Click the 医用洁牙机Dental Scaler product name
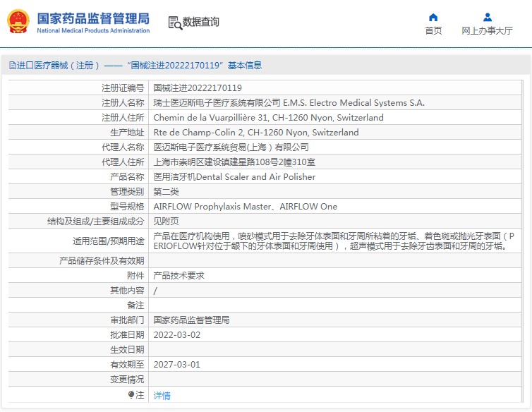This screenshot has width=532, height=412. click(x=234, y=177)
